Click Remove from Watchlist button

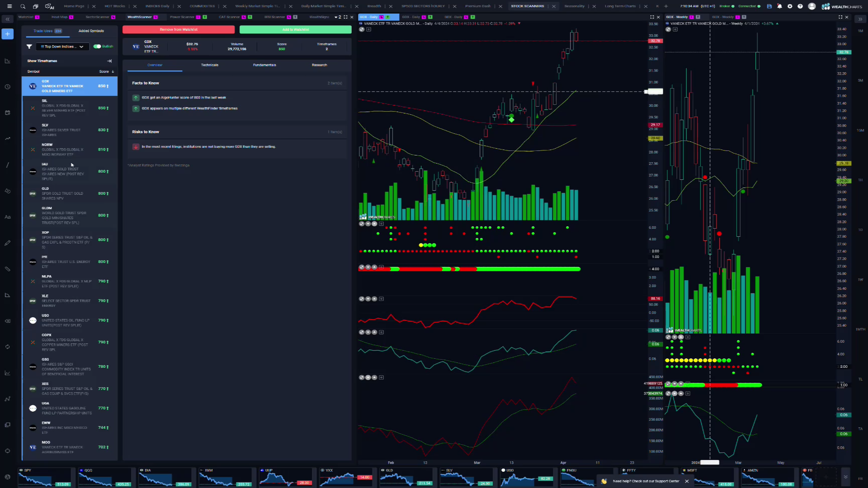click(179, 30)
